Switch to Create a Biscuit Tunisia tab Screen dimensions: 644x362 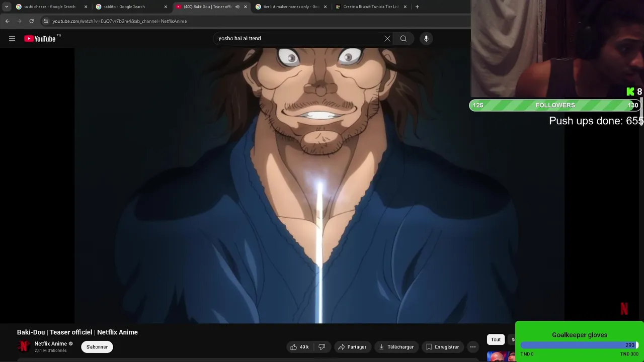(x=371, y=7)
